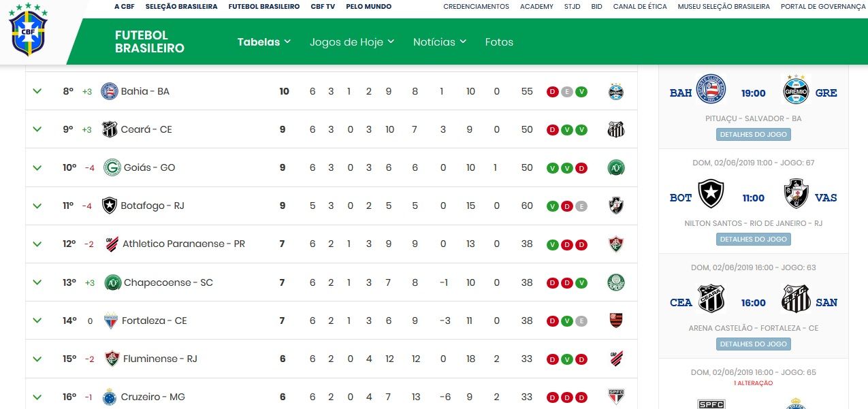This screenshot has width=868, height=409.
Task: Click the CBF shield logo
Action: (x=29, y=31)
